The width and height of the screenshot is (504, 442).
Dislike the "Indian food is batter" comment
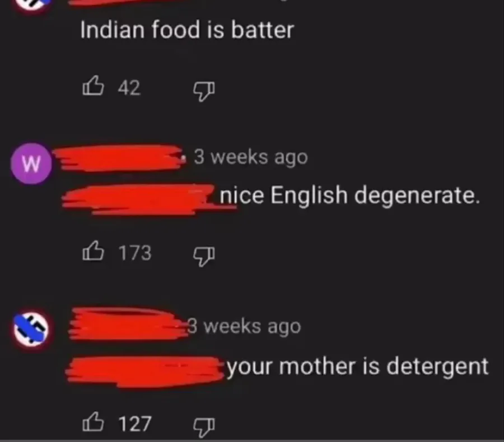(204, 91)
